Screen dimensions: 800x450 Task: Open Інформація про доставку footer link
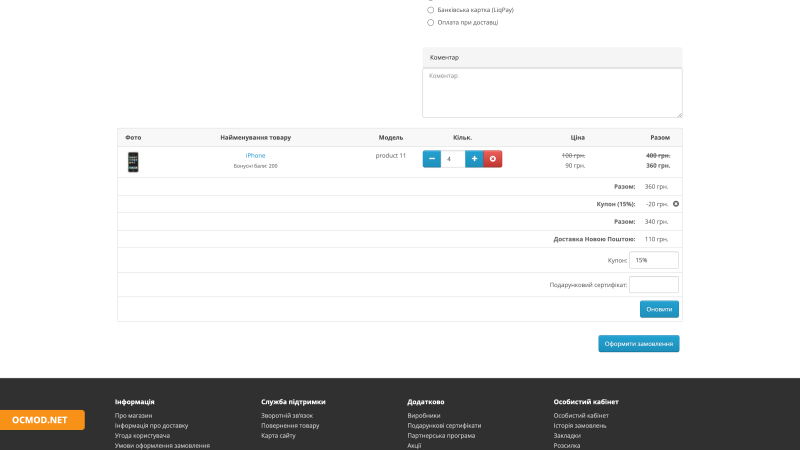[x=151, y=426]
